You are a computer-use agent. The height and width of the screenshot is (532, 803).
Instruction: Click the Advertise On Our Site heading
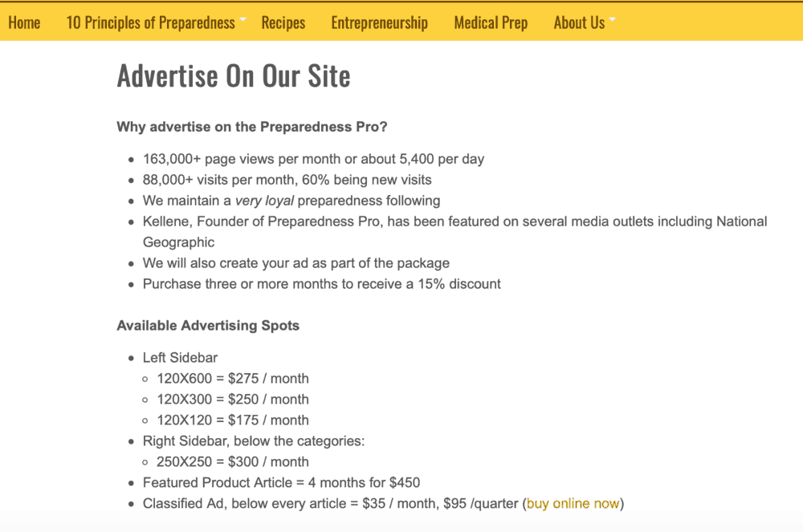[234, 75]
